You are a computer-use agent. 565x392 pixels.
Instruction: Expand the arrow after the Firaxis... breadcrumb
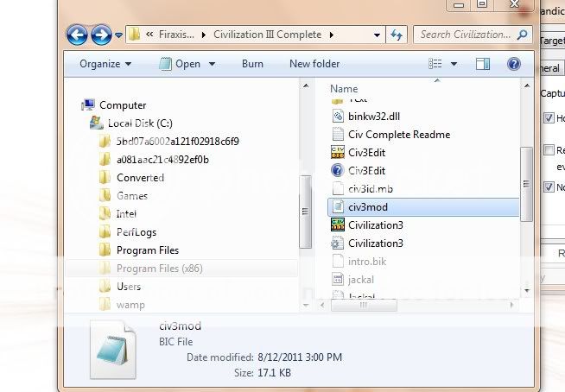[x=204, y=35]
